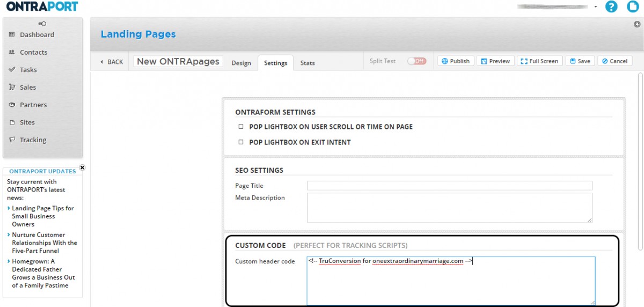Preview the landing page
This screenshot has width=644, height=307.
click(x=495, y=61)
